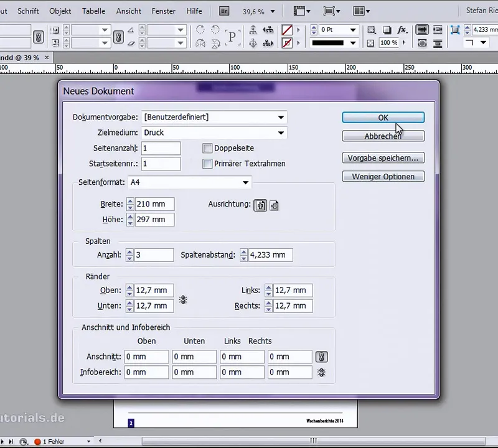Viewport: 498px width, 448px height.
Task: Click the last page navigation icon
Action: [x=11, y=441]
